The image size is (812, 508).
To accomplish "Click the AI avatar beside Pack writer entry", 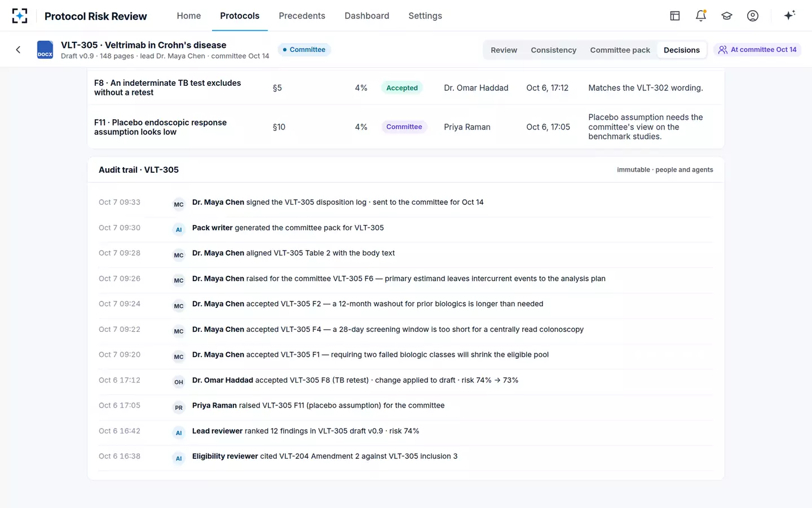I will click(179, 230).
